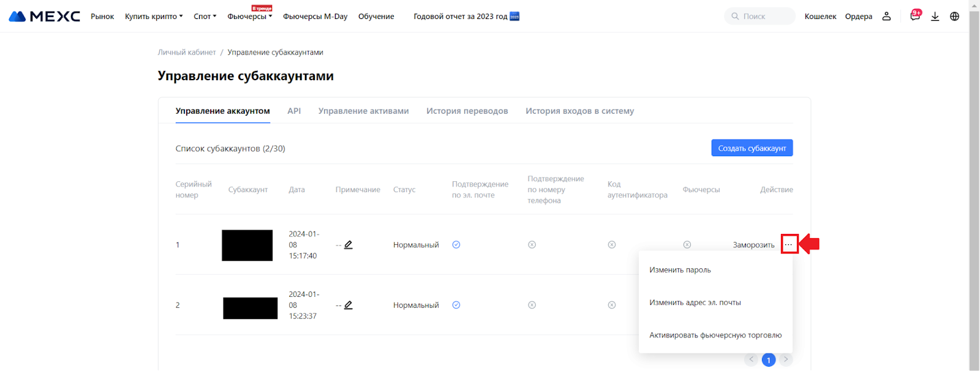
Task: Open the История переводов tab
Action: click(467, 111)
